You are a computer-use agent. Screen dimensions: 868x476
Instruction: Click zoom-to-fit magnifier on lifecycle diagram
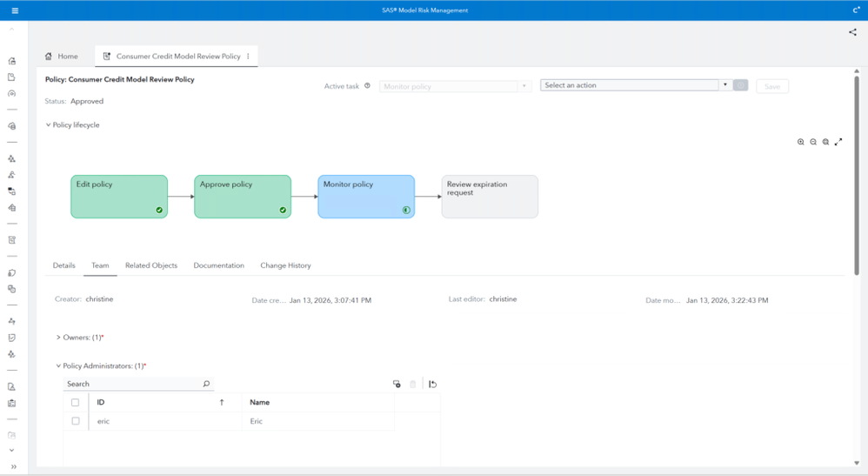826,142
